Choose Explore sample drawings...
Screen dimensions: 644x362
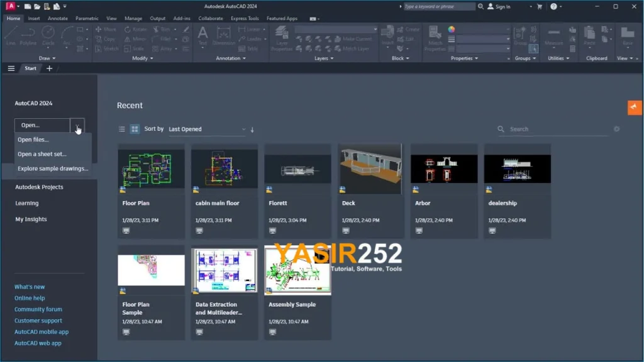click(x=53, y=168)
